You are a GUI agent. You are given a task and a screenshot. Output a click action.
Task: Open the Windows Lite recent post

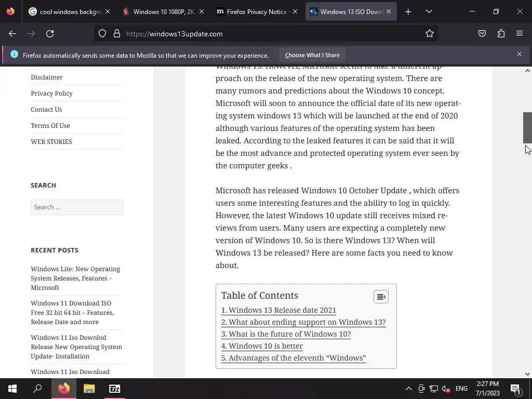click(75, 278)
